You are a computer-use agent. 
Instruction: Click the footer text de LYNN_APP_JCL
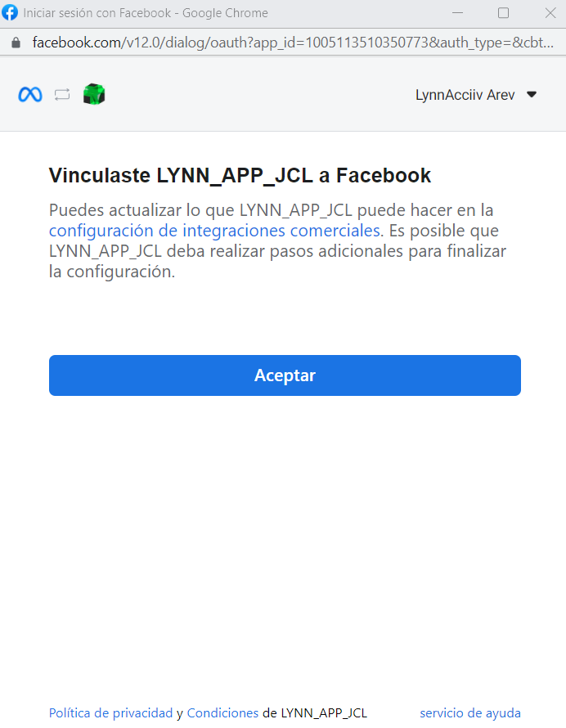315,712
